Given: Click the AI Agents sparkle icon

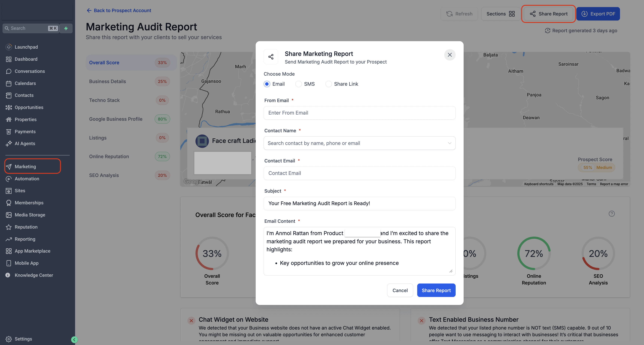Looking at the screenshot, I should (x=9, y=143).
